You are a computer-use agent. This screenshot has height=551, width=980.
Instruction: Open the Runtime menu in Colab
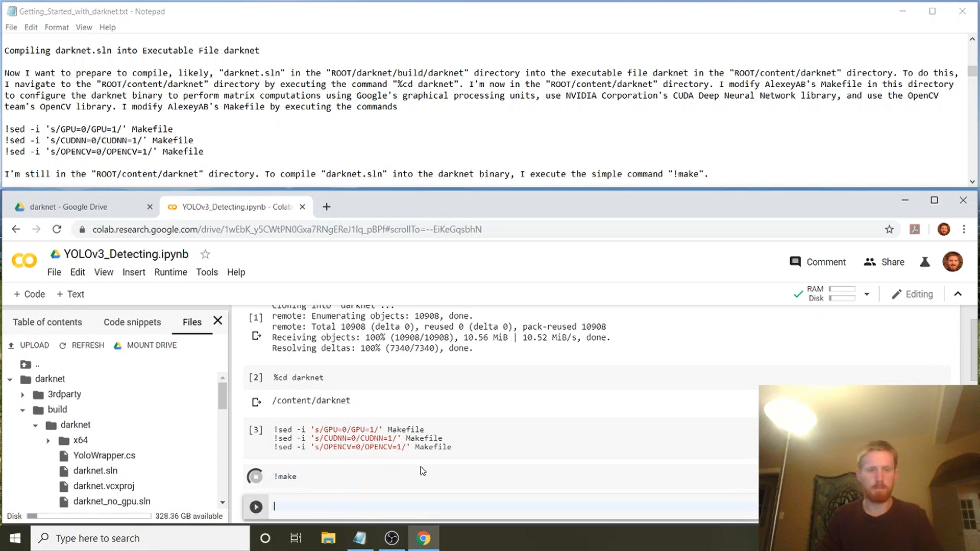tap(170, 272)
